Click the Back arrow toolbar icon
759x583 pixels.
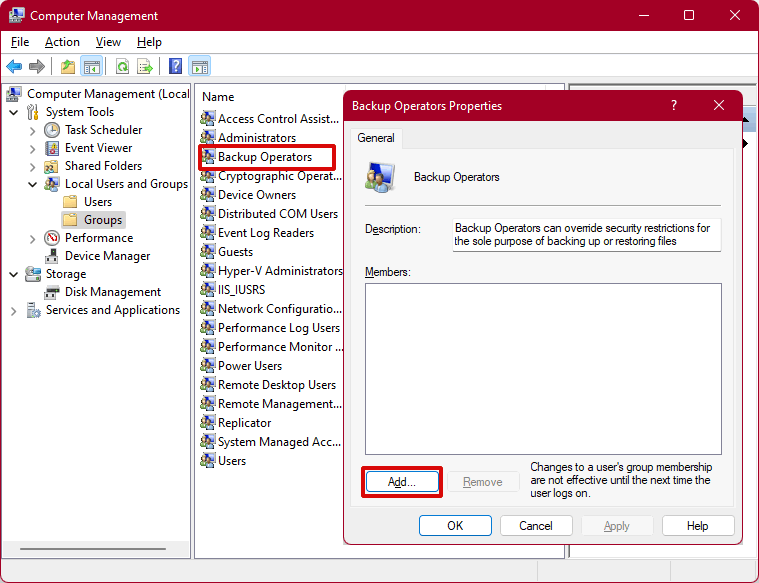click(x=14, y=66)
